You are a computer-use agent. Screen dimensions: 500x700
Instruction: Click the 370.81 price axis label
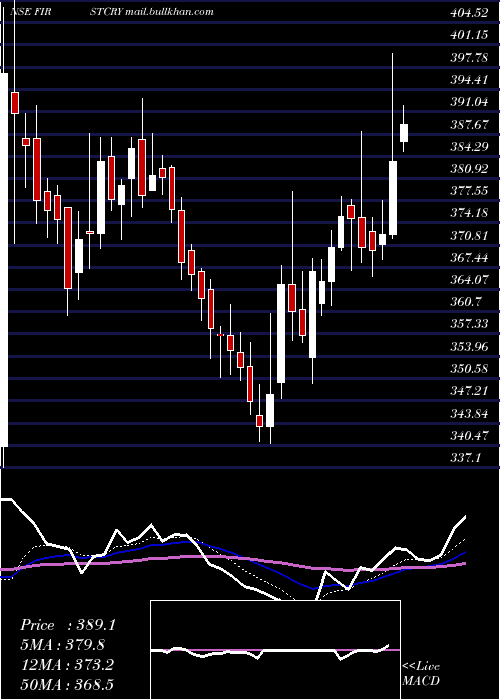click(469, 235)
